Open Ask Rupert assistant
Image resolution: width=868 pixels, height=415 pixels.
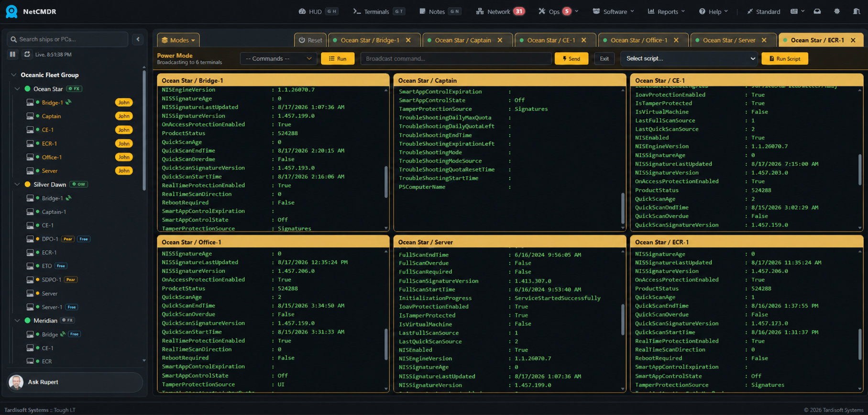[75, 382]
